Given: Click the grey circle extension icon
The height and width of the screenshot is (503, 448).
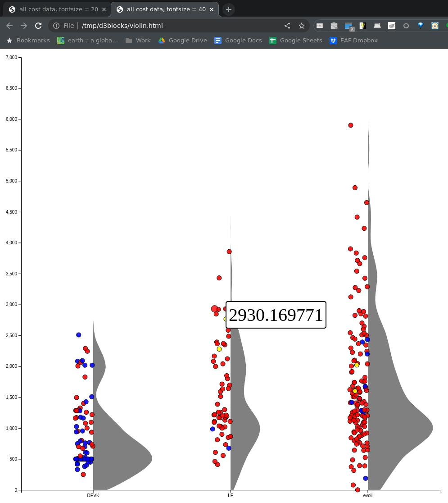Looking at the screenshot, I should 406,26.
